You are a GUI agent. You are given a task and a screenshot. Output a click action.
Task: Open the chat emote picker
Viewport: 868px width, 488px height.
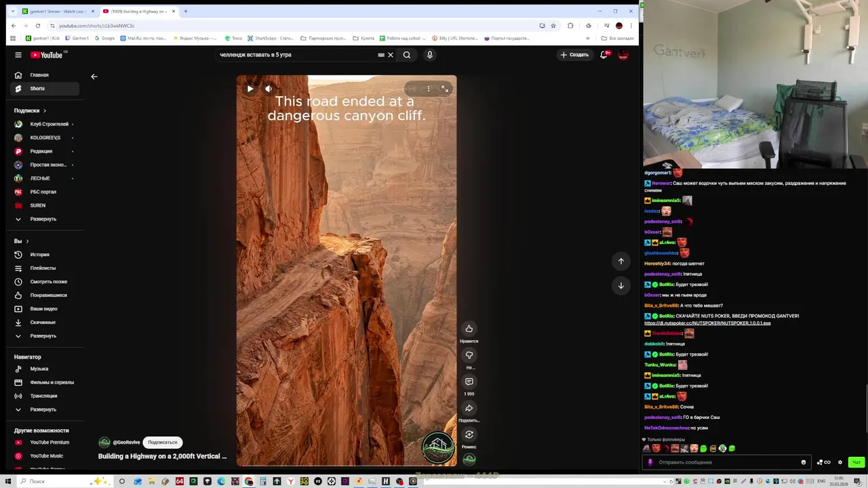(804, 462)
